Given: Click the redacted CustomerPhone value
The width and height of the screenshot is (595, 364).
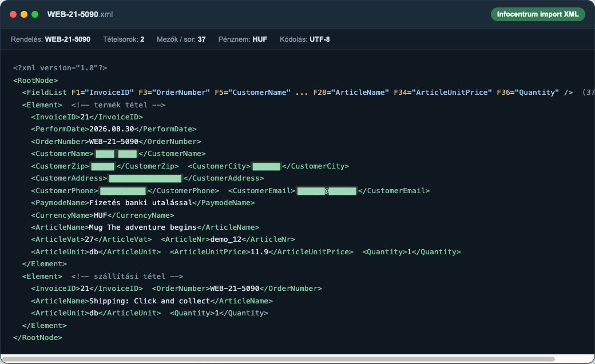Looking at the screenshot, I should [x=123, y=191].
